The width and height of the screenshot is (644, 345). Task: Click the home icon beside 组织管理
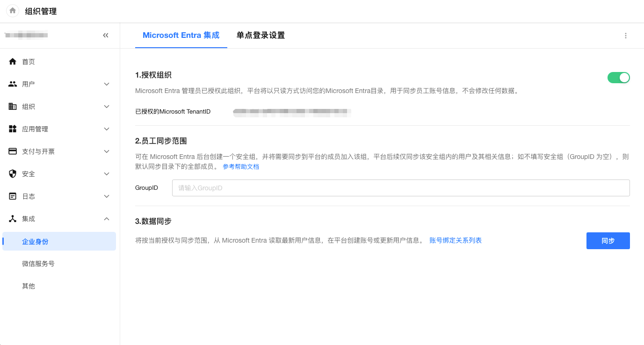pyautogui.click(x=13, y=11)
